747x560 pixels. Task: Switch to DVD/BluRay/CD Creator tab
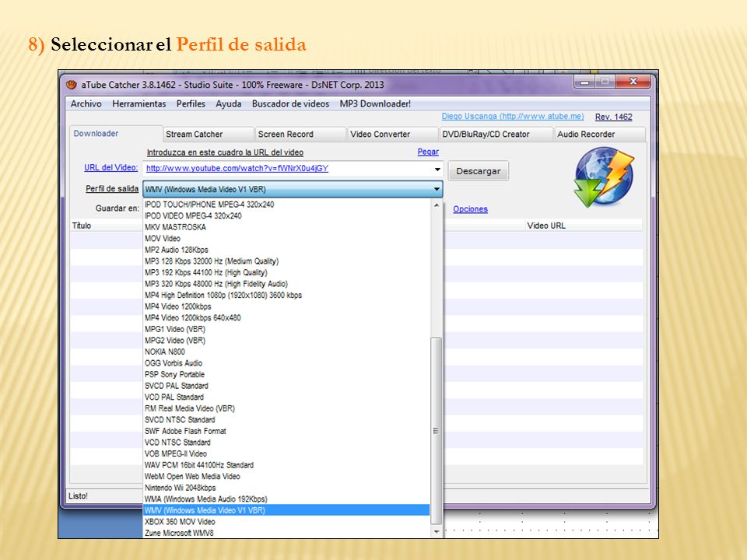[x=496, y=135]
